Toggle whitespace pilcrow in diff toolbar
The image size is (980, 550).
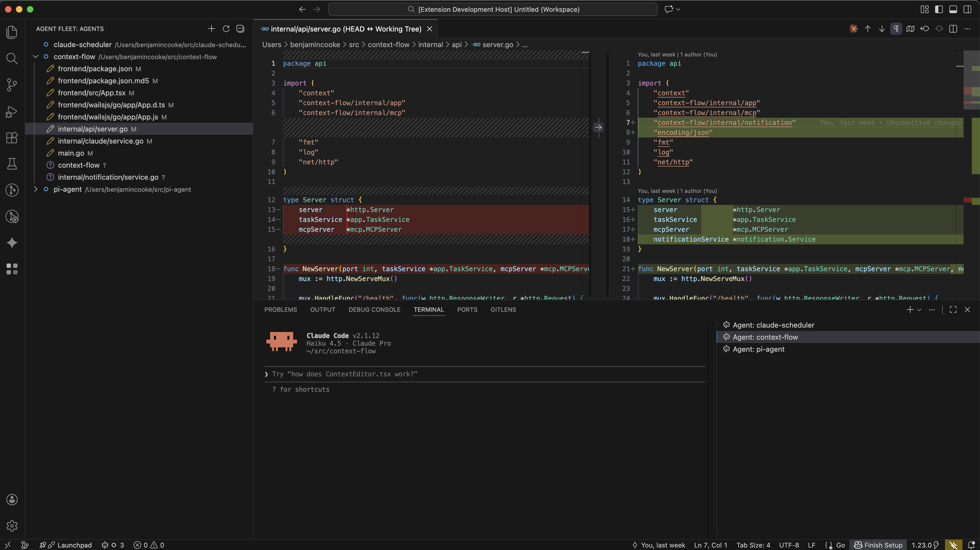896,29
